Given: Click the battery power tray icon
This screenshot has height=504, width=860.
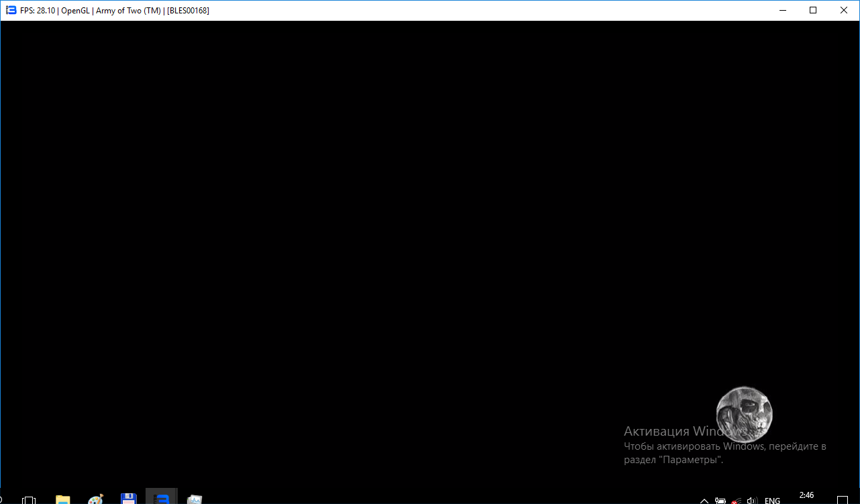Looking at the screenshot, I should click(x=720, y=500).
